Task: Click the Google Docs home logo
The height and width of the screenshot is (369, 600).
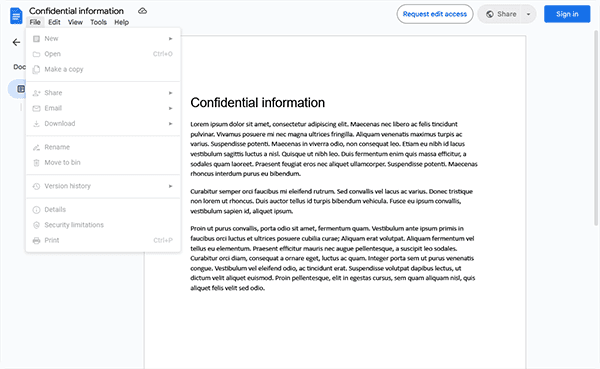Action: (16, 16)
